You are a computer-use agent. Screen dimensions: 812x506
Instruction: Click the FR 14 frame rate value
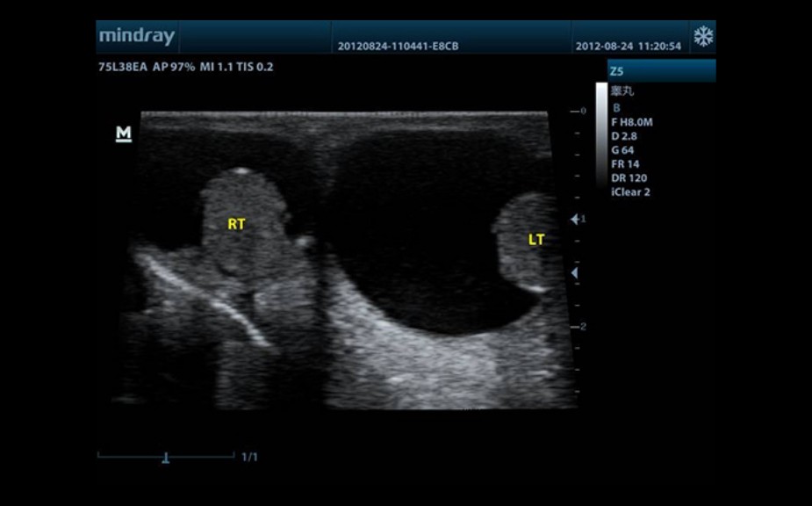pyautogui.click(x=625, y=164)
